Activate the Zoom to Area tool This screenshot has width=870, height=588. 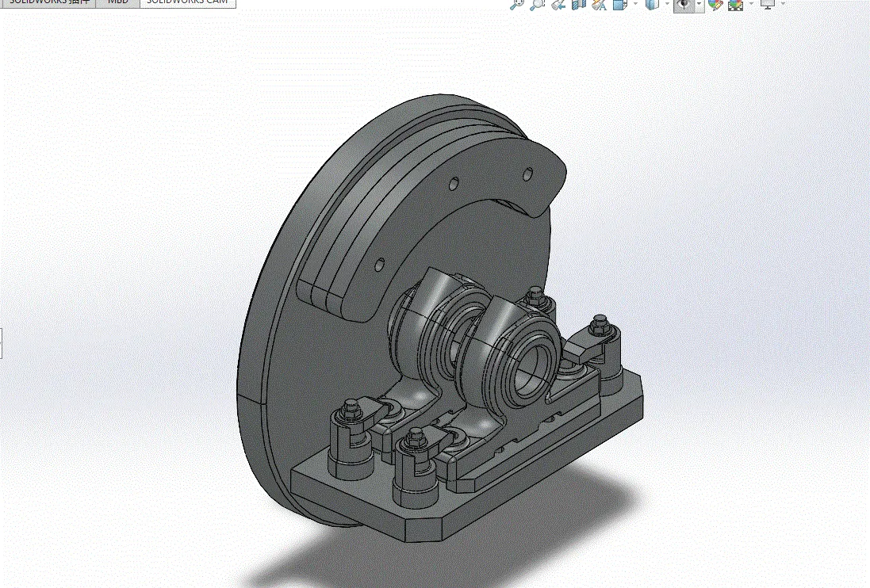point(537,5)
